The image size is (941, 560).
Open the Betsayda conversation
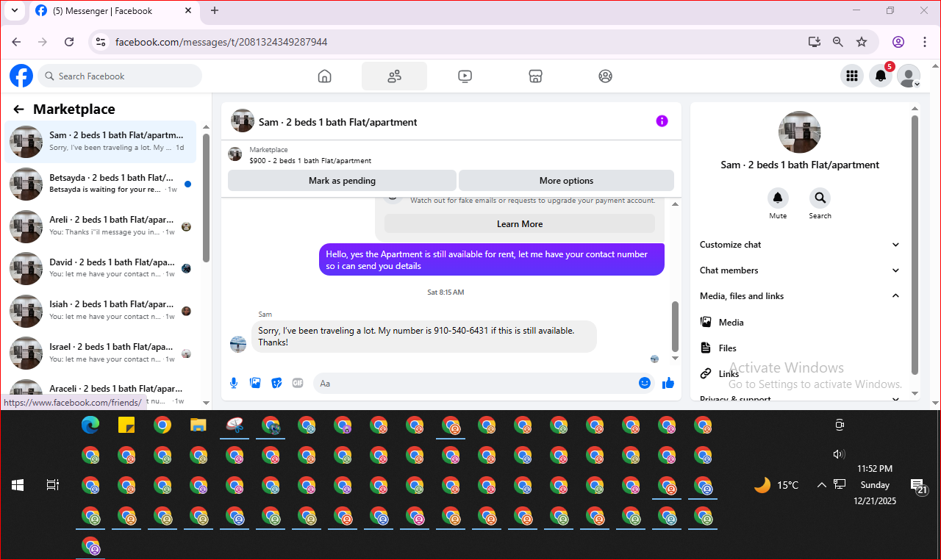tap(101, 184)
